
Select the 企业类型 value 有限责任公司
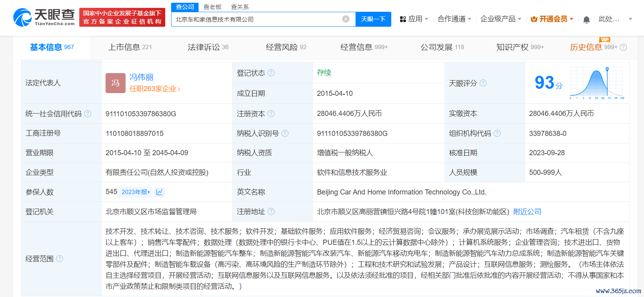pos(157,172)
